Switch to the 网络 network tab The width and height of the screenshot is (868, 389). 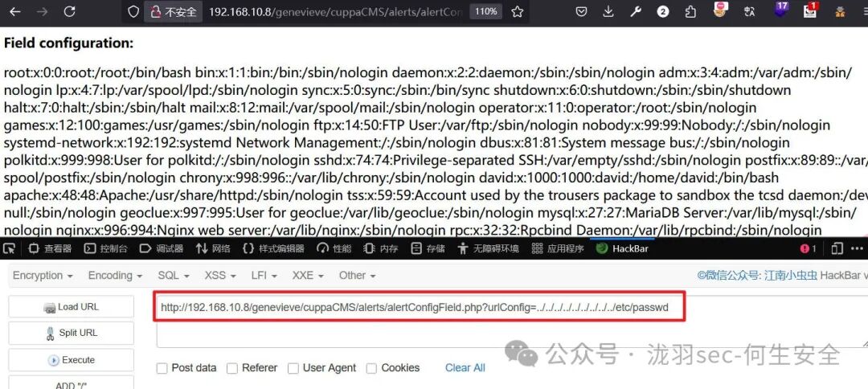213,248
